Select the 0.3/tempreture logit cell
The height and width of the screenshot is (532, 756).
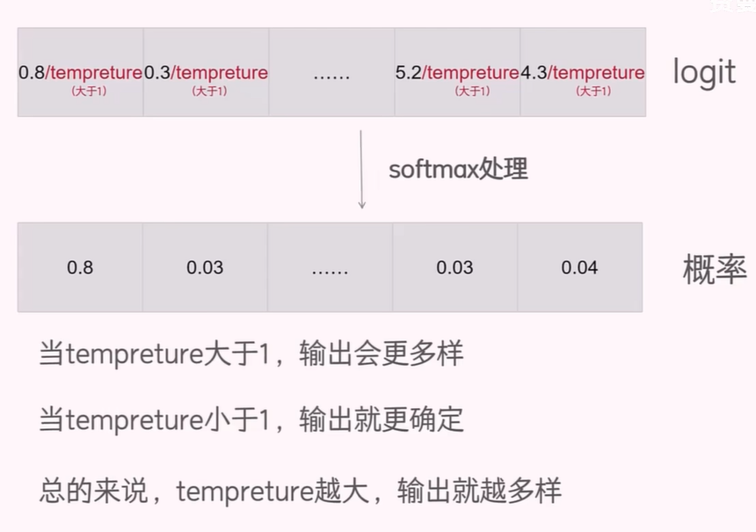tap(206, 72)
